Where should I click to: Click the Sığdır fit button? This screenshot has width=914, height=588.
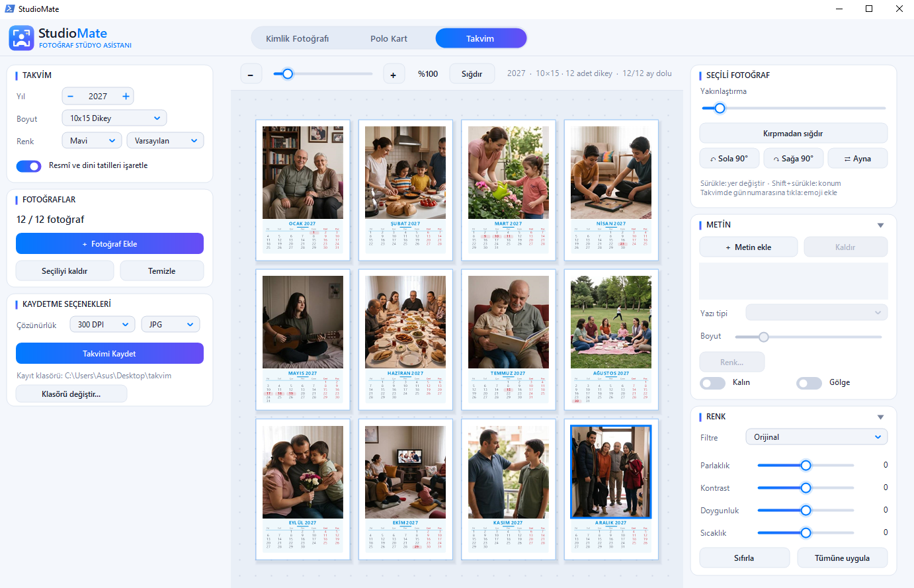(472, 74)
